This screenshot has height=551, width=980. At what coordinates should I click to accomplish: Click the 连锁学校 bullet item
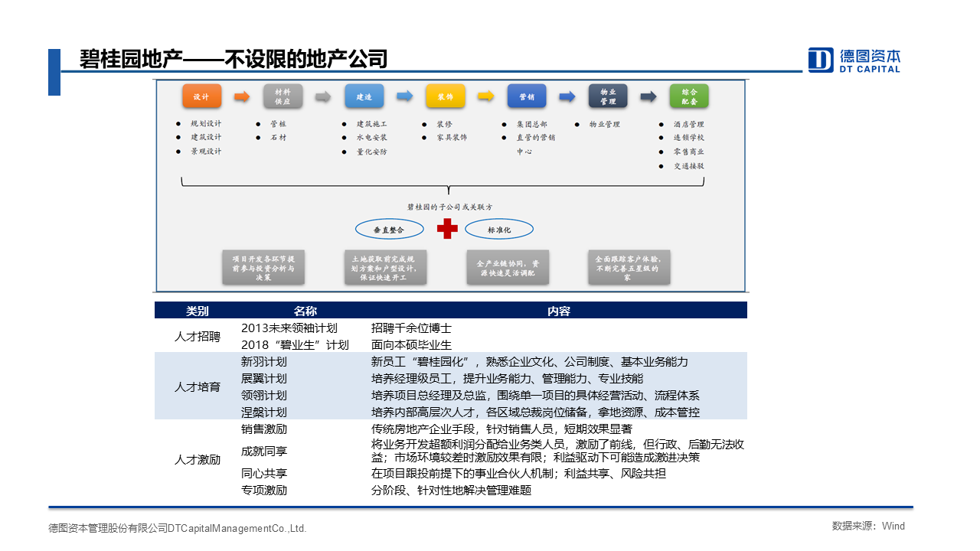(689, 138)
